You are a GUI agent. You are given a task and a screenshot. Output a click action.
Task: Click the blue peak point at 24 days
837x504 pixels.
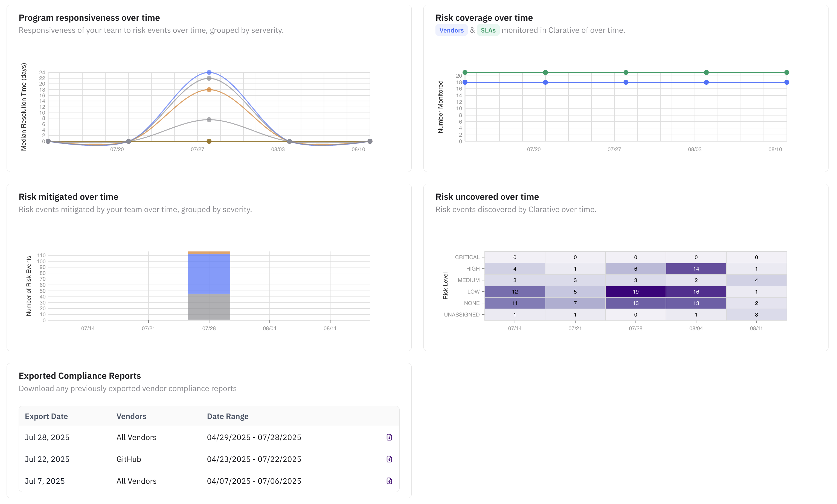click(x=209, y=72)
